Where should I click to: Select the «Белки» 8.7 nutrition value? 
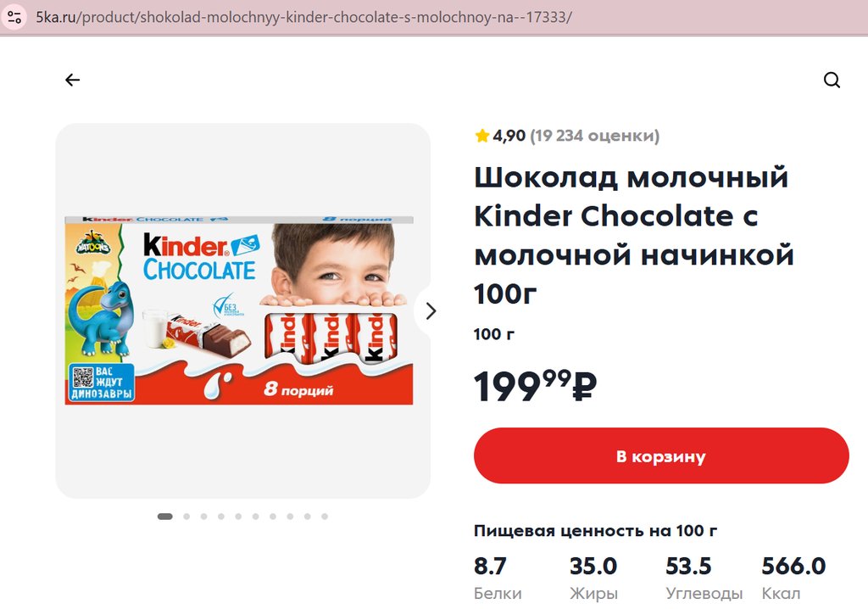tap(491, 566)
